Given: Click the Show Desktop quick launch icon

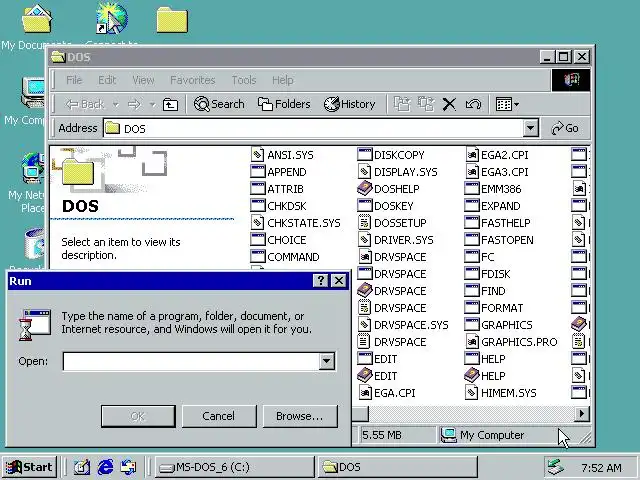Looking at the screenshot, I should [x=82, y=467].
